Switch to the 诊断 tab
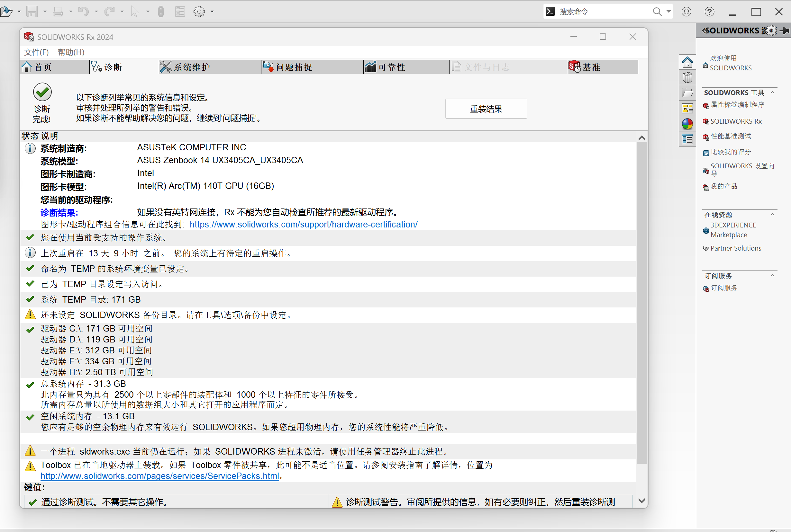This screenshot has height=532, width=791. 124,67
